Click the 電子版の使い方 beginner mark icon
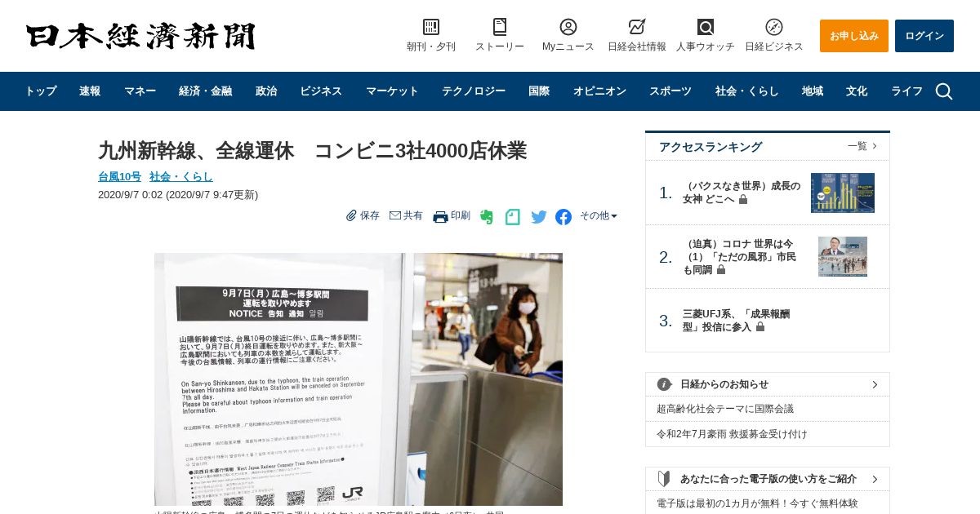 click(x=664, y=479)
